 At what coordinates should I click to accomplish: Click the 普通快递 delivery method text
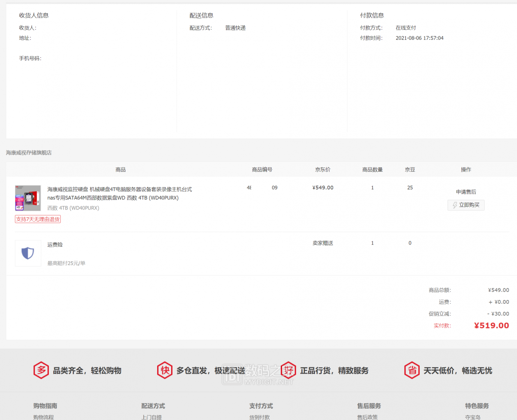tap(235, 28)
